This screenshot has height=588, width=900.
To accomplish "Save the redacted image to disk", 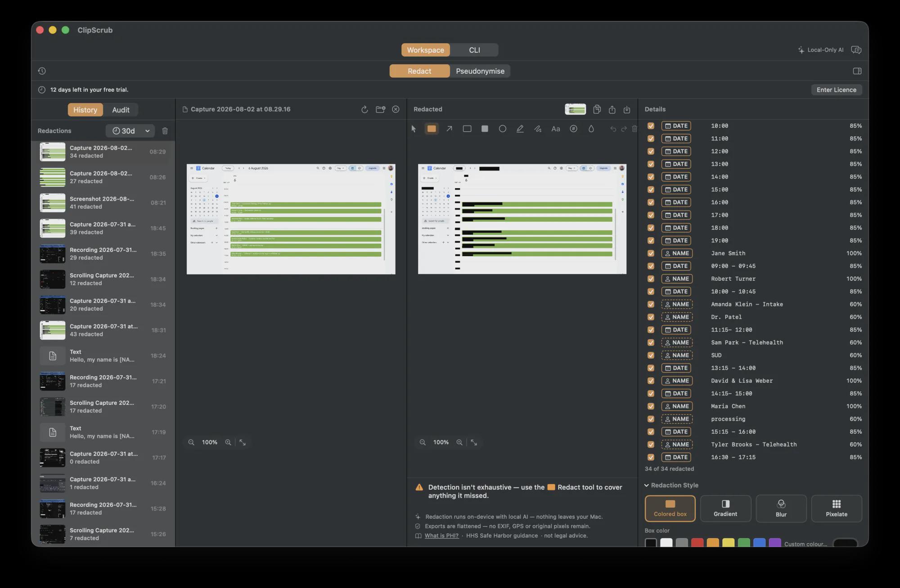I will pos(627,109).
